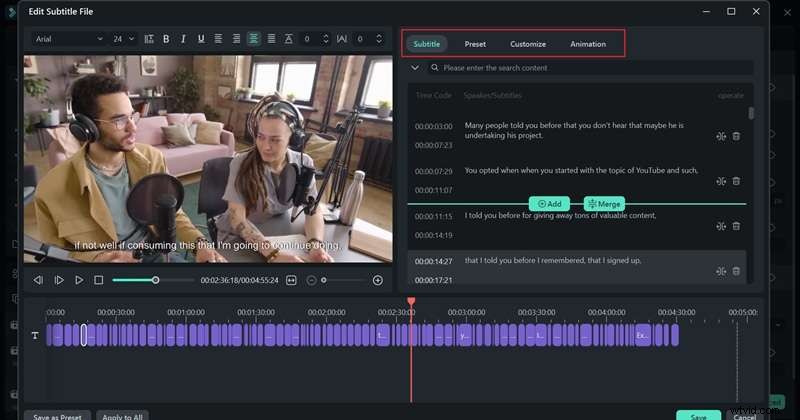Screen dimensions: 800x420
Task: Open the font size 24 dropdown
Action: pyautogui.click(x=124, y=39)
